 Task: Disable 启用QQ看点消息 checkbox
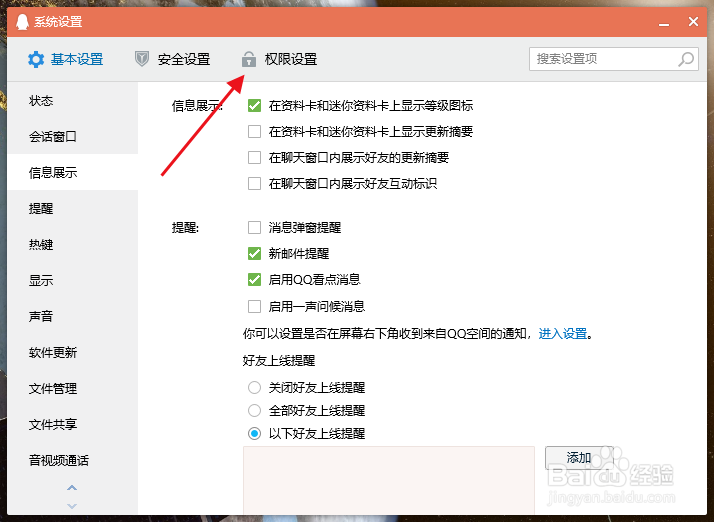tap(254, 279)
